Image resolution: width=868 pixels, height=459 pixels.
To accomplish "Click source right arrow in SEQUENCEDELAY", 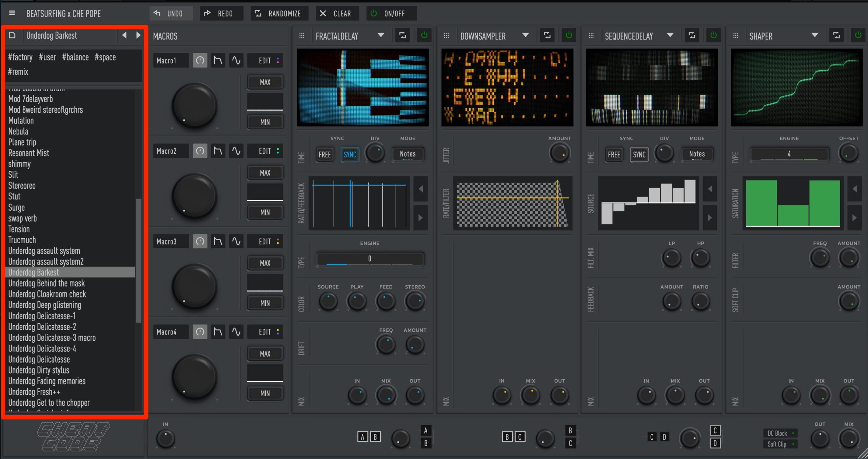I will pyautogui.click(x=710, y=217).
